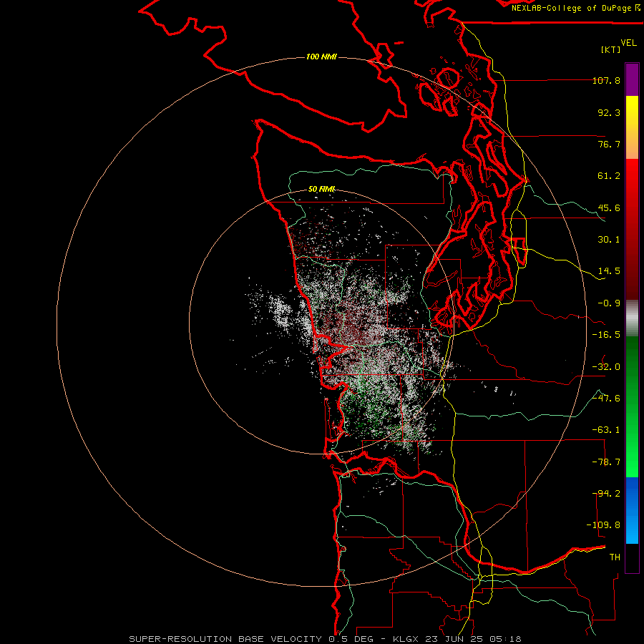Select the 76.7 scale value
The height and width of the screenshot is (644, 644).
(x=609, y=144)
